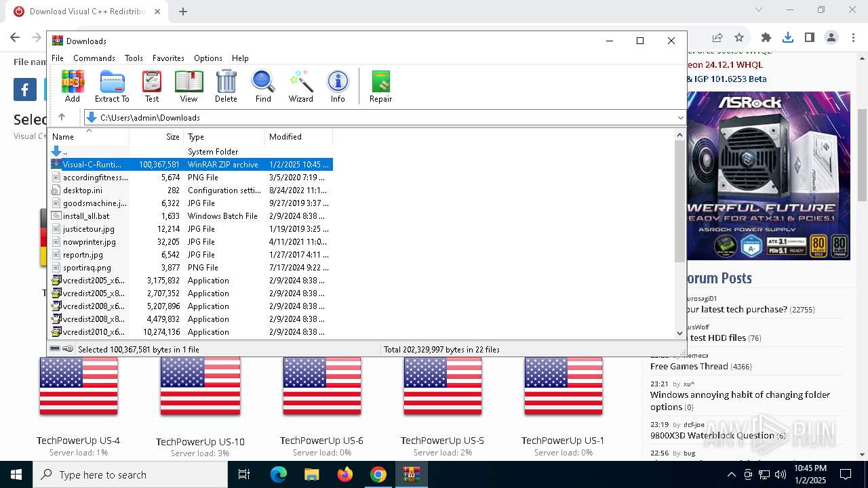Sort files by Size column
868x488 pixels.
tap(156, 136)
